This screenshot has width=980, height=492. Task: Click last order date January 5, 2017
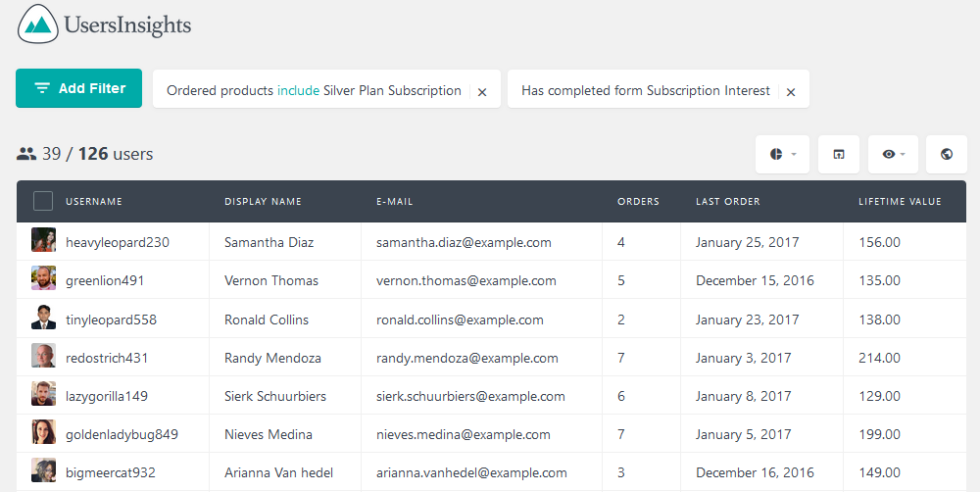click(744, 434)
